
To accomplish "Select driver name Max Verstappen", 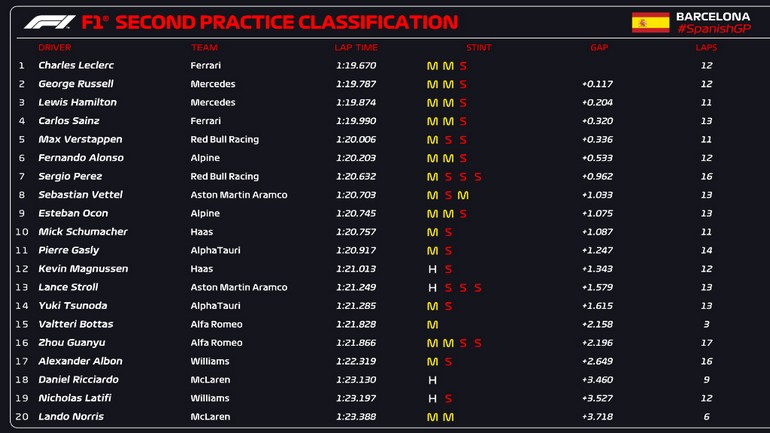I will tap(80, 140).
